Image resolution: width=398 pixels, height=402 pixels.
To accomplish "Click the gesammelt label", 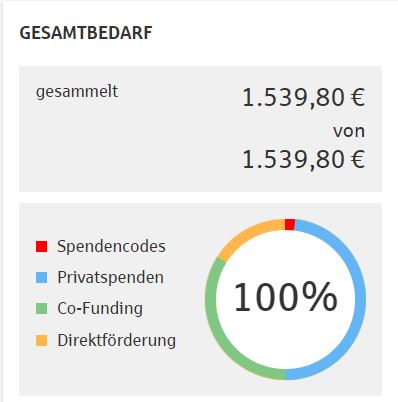I will pos(77,91).
